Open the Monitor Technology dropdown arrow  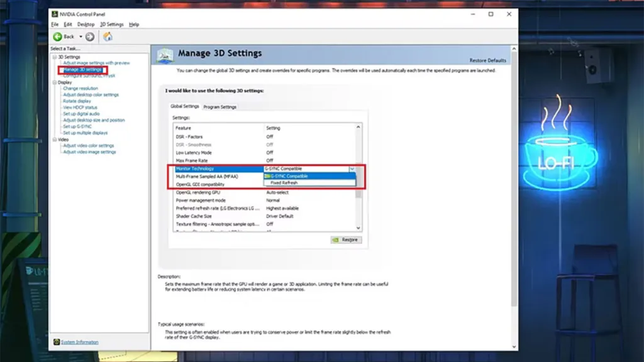pos(352,168)
